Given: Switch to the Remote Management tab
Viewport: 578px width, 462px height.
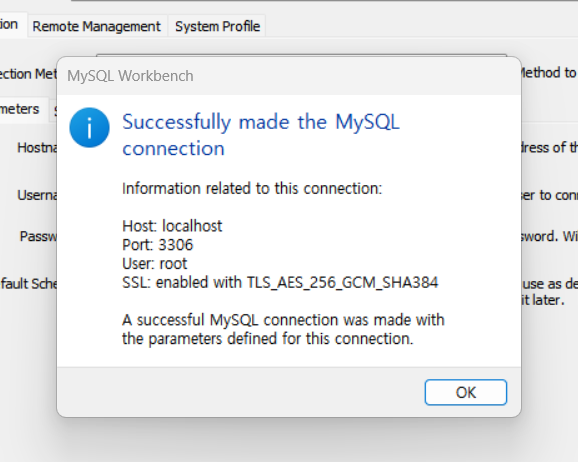Looking at the screenshot, I should click(97, 26).
